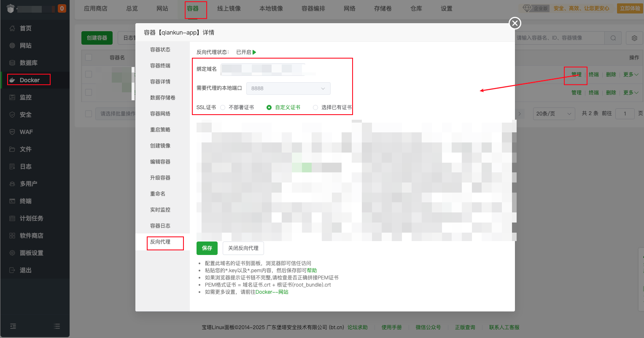Open 实时监控 section in dialog menu
644x338 pixels.
point(162,210)
